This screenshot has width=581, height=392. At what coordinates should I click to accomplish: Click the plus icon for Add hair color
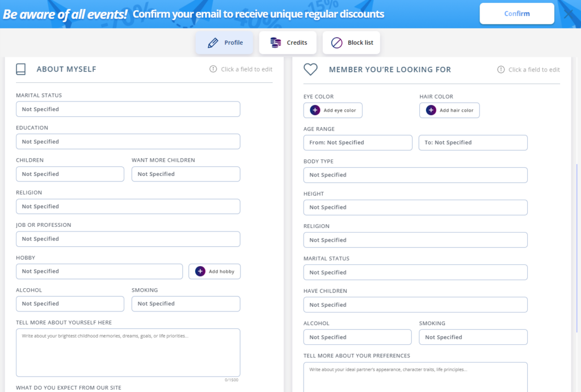pyautogui.click(x=431, y=110)
